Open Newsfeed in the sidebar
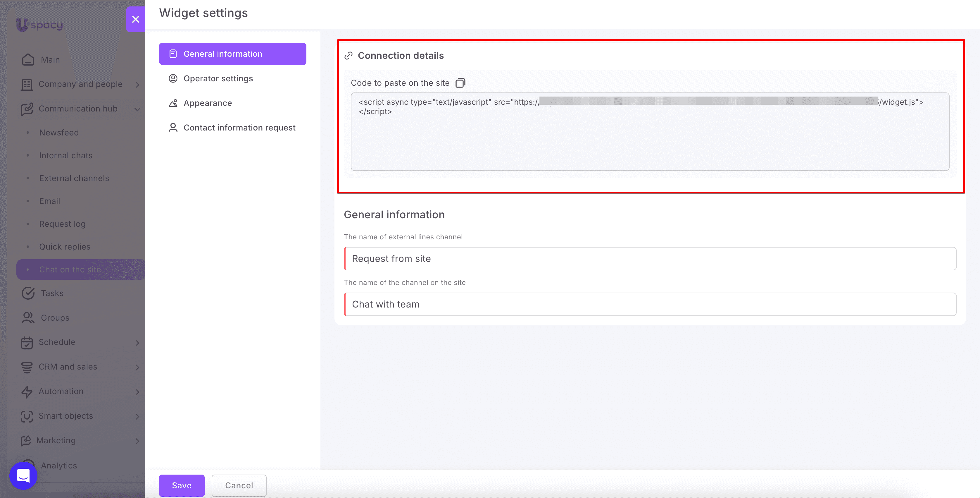Image resolution: width=980 pixels, height=498 pixels. point(59,133)
